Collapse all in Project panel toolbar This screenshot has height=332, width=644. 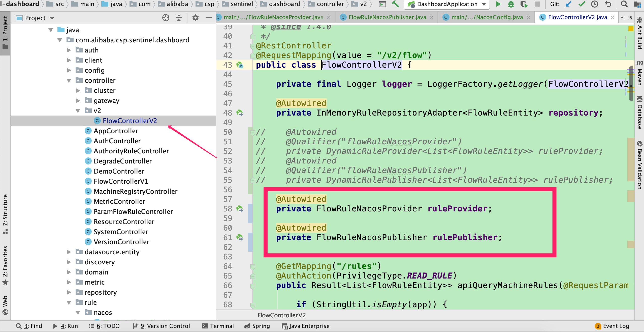pyautogui.click(x=179, y=18)
